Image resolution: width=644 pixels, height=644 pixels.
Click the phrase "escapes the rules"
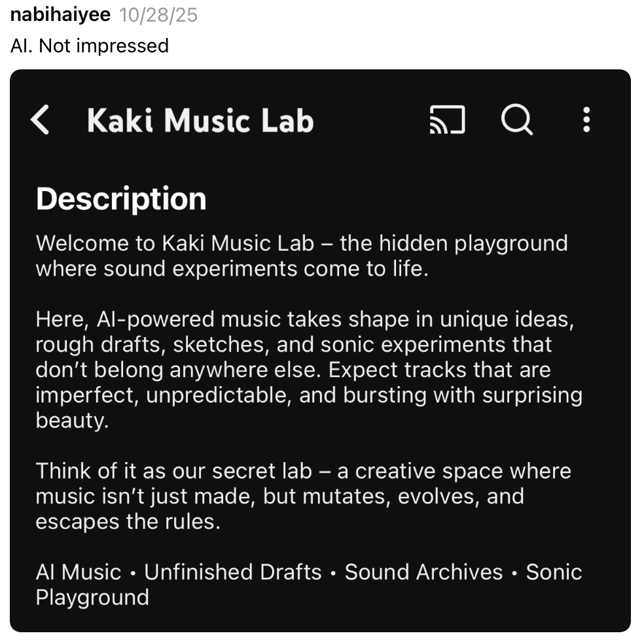[127, 522]
